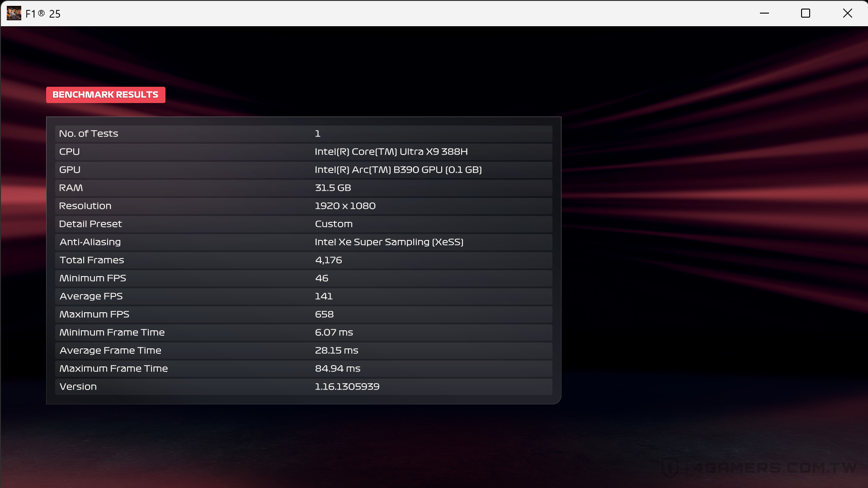
Task: Select the Minimum FPS row
Action: click(x=303, y=278)
